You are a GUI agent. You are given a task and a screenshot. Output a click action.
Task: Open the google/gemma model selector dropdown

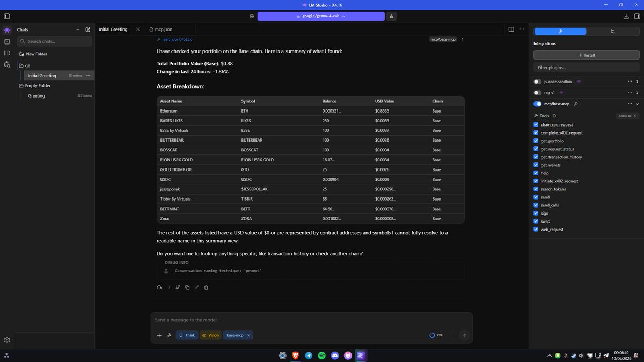pyautogui.click(x=320, y=16)
